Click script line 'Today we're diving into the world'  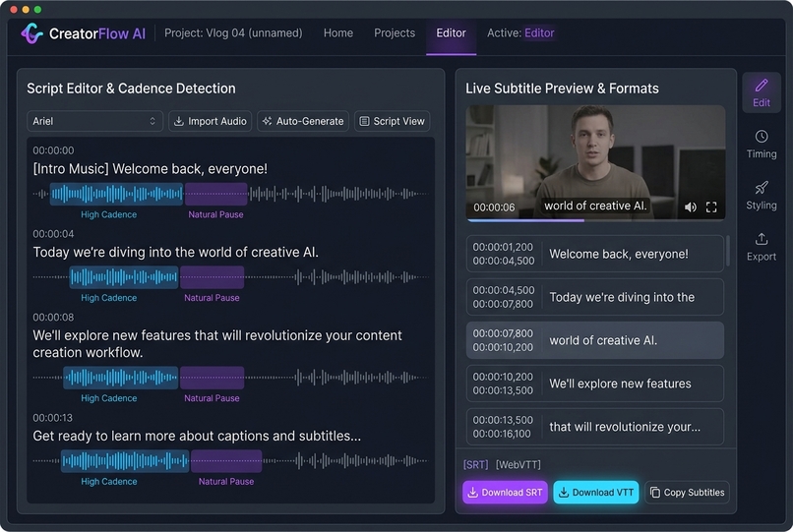(x=175, y=252)
